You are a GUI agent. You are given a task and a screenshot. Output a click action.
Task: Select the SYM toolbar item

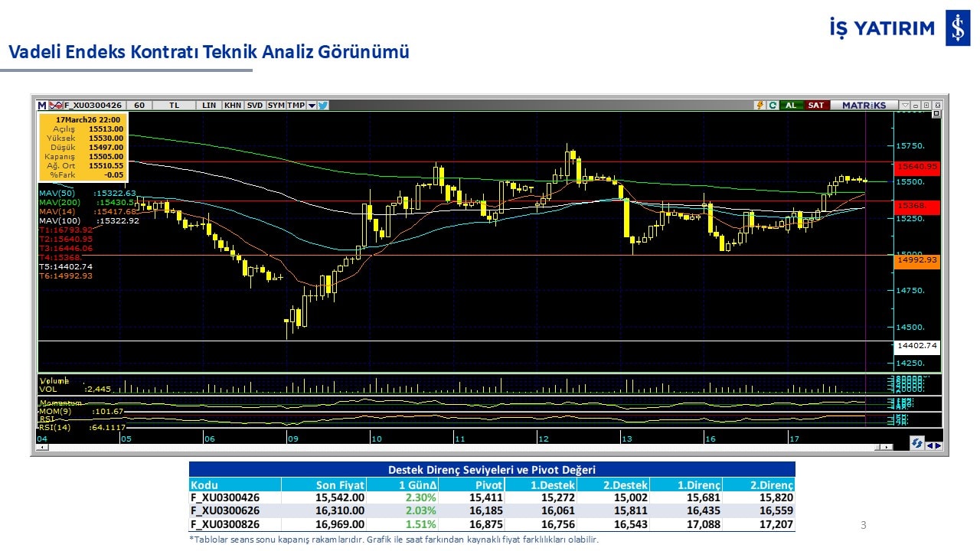276,106
